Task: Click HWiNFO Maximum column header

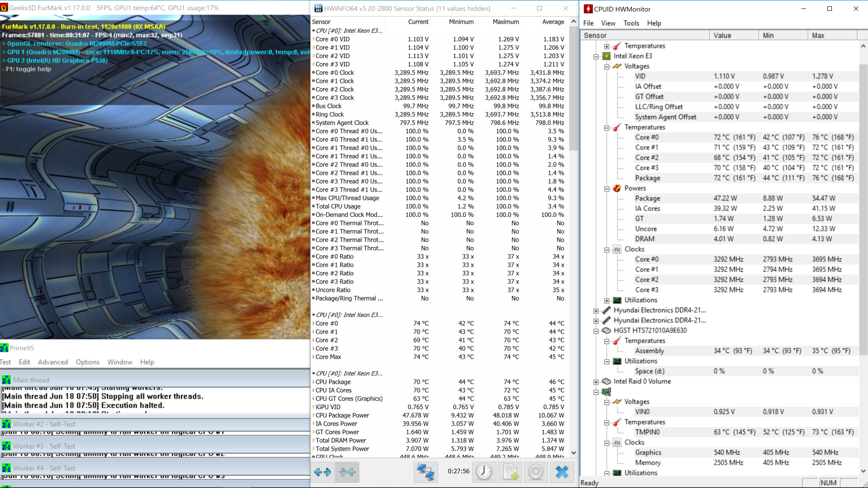Action: [x=505, y=22]
